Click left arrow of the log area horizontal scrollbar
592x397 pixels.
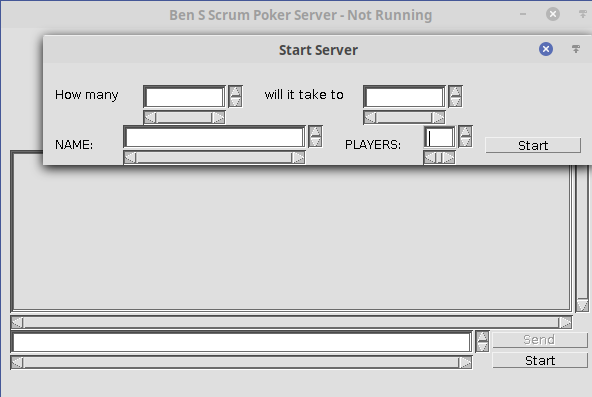pos(17,322)
